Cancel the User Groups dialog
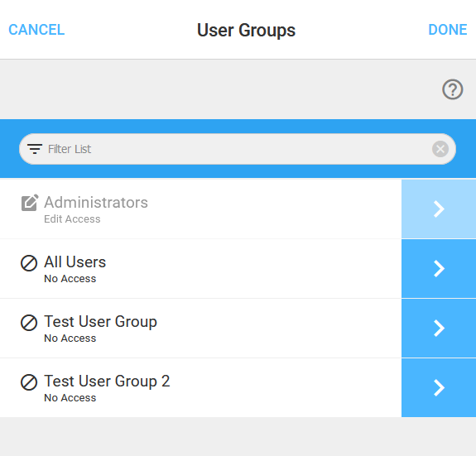The height and width of the screenshot is (456, 476). 36,30
